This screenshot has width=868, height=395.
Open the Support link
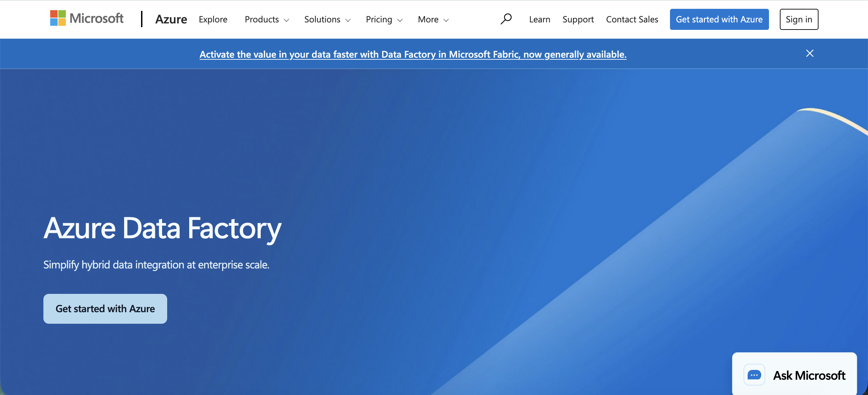(578, 19)
